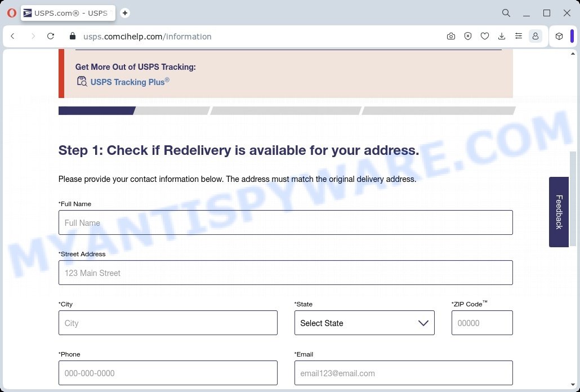Click the contact information instruction text
This screenshot has height=392, width=580.
237,179
